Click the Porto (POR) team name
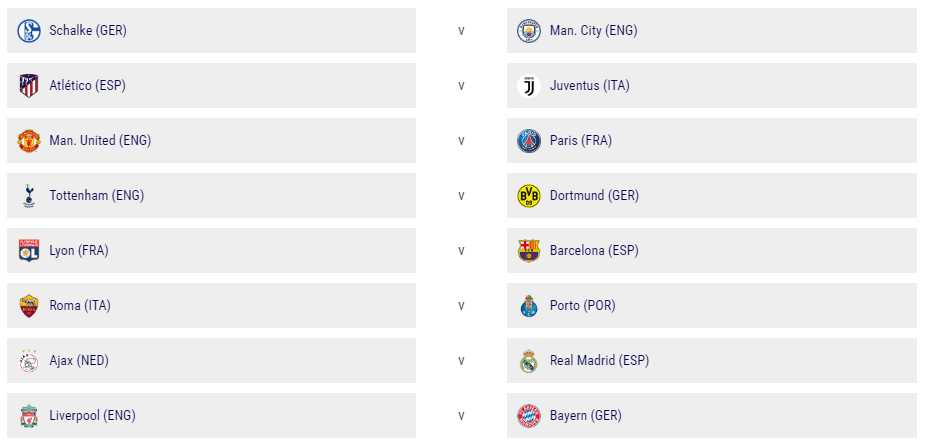The image size is (926, 445). coord(582,306)
